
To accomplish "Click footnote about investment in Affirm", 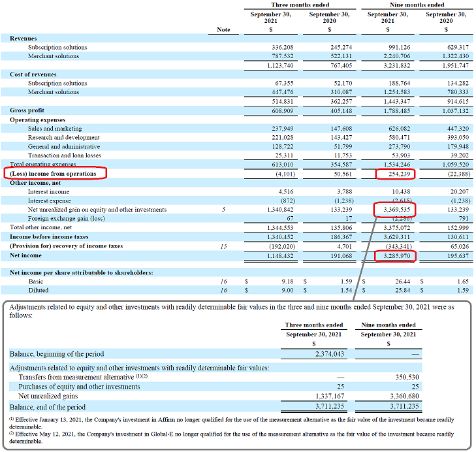I will [x=232, y=423].
